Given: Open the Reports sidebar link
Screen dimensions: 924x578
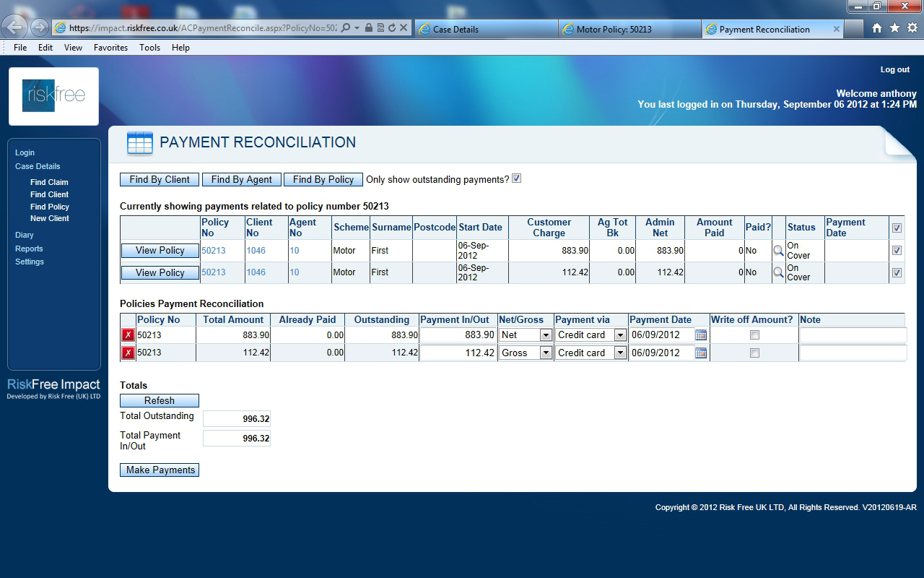Looking at the screenshot, I should (x=29, y=249).
